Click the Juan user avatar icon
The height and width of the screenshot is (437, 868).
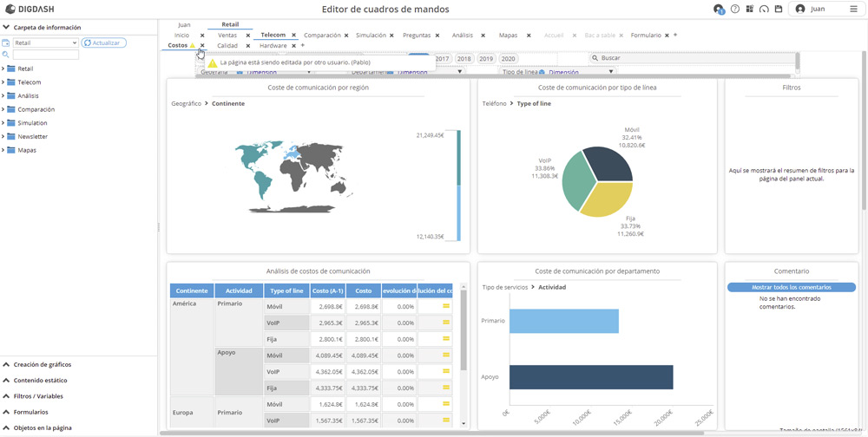click(x=800, y=9)
